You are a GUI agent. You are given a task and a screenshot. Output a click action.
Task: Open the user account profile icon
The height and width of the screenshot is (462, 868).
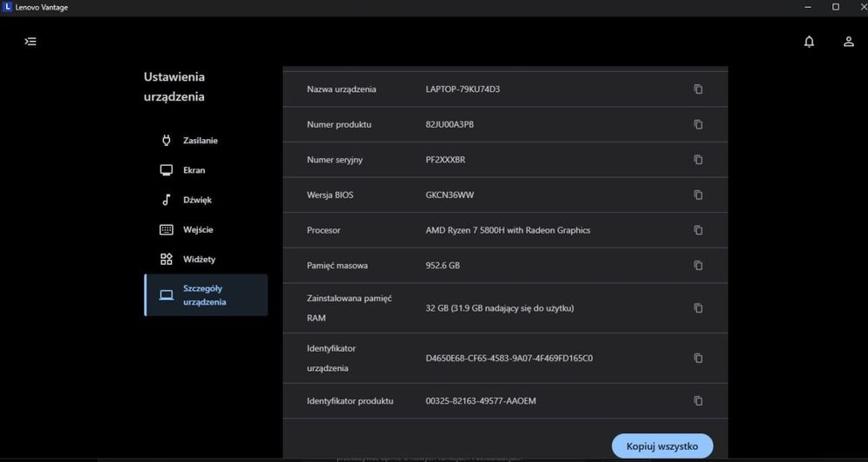coord(848,42)
